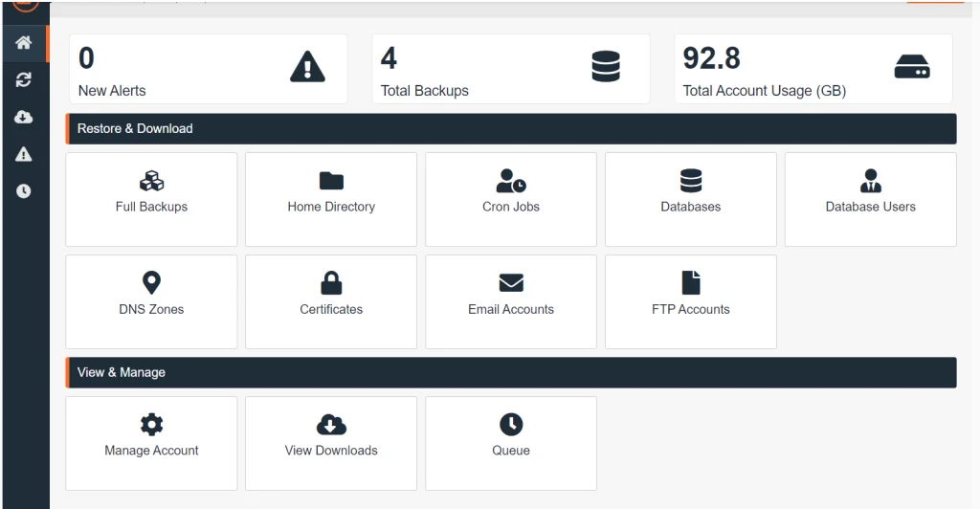Open the Databases label
Viewport: 980px width, 509px height.
(691, 207)
